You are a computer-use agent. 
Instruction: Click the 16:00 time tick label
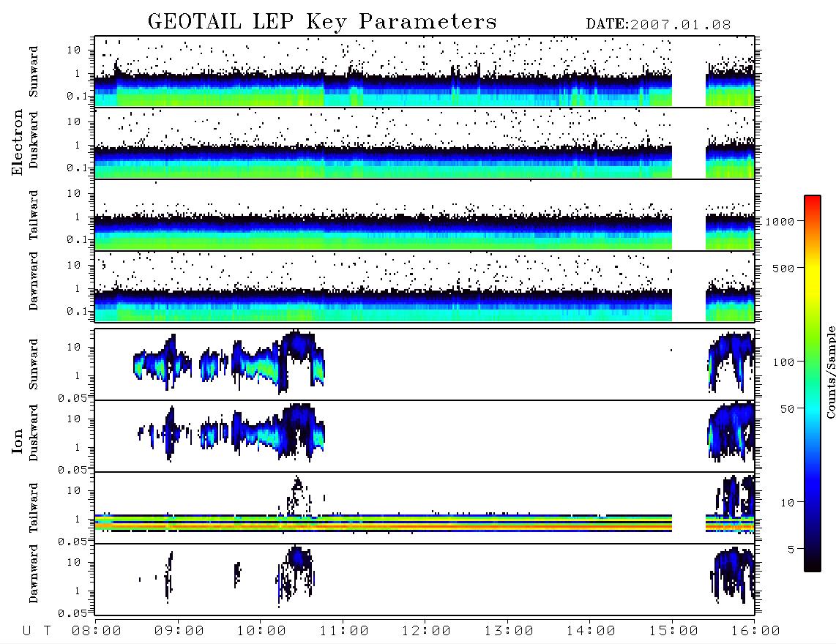(755, 631)
